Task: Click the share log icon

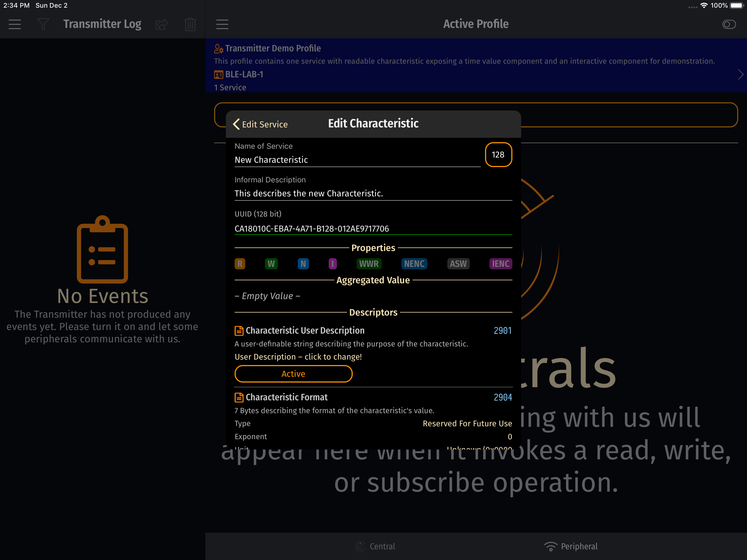Action: point(162,24)
